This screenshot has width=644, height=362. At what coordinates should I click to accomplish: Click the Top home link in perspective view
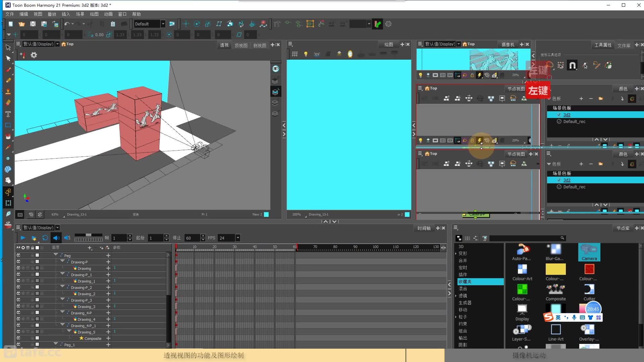pyautogui.click(x=67, y=44)
